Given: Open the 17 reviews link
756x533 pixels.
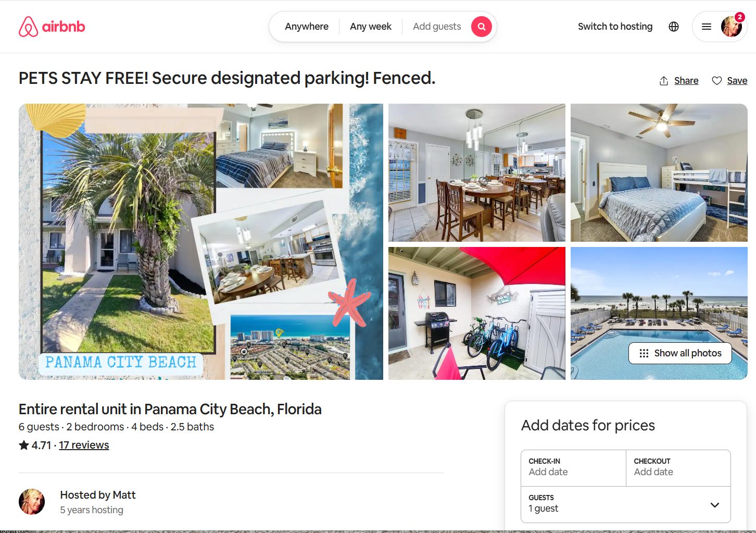Looking at the screenshot, I should pyautogui.click(x=84, y=445).
